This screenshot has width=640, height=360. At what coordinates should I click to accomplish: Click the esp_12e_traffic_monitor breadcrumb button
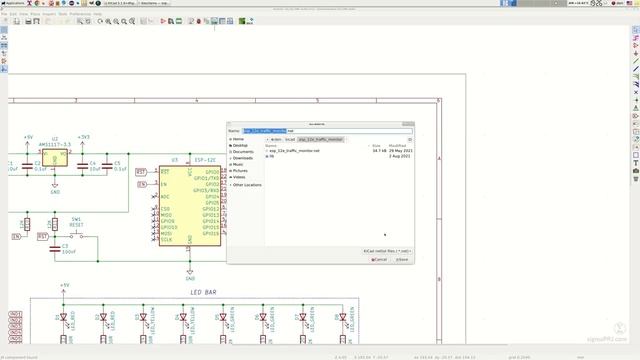tap(321, 140)
